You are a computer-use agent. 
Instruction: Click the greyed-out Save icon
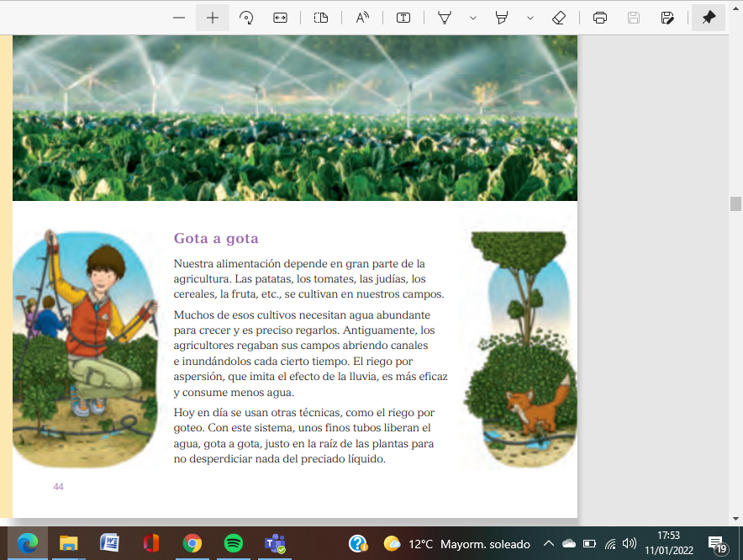634,18
